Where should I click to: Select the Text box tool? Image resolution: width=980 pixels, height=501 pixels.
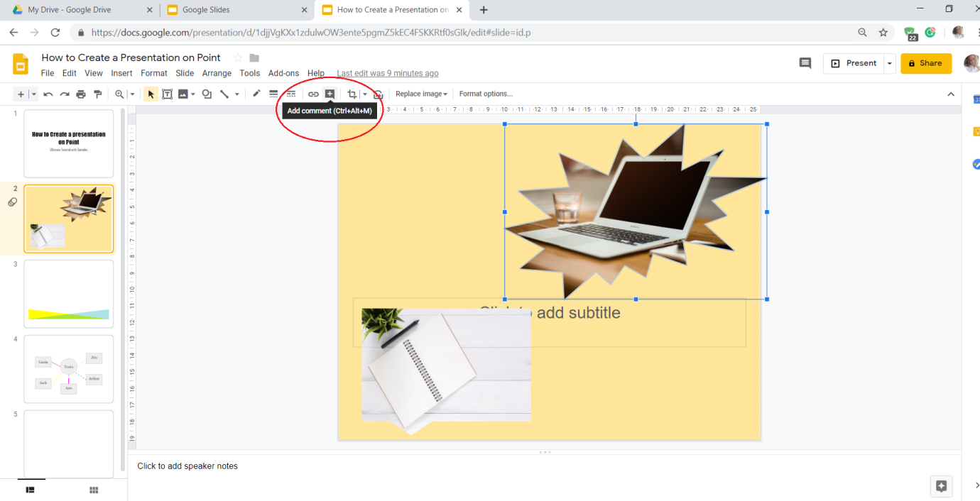point(168,94)
